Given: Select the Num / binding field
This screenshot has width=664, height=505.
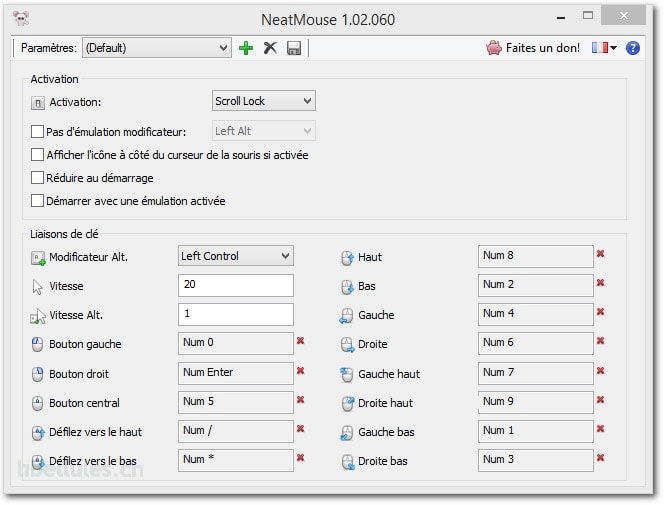Looking at the screenshot, I should (236, 431).
